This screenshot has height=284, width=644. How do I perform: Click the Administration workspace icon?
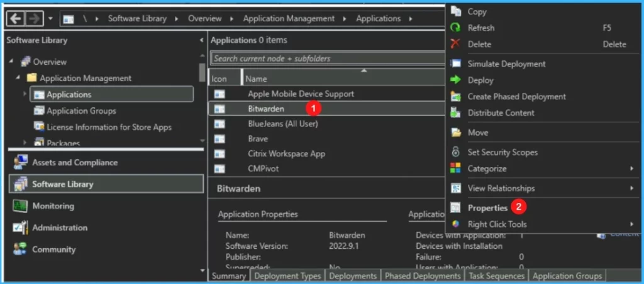[20, 227]
